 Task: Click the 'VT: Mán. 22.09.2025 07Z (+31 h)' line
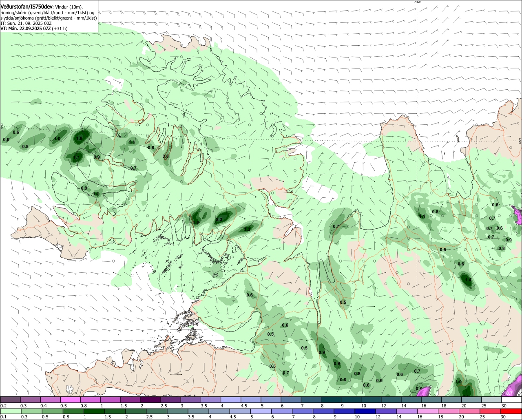coord(34,29)
